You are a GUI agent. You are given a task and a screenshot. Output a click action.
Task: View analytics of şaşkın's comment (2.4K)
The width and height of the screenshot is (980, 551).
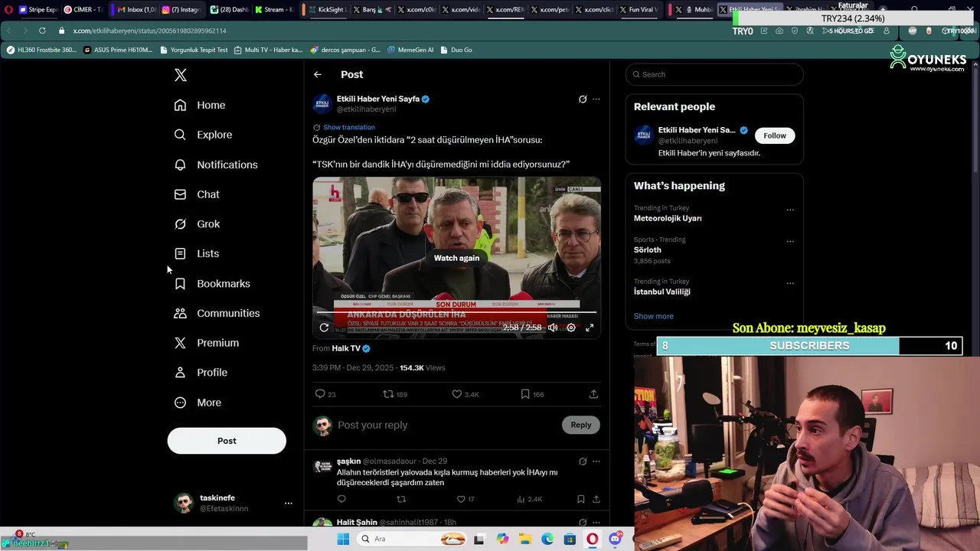[x=529, y=499]
